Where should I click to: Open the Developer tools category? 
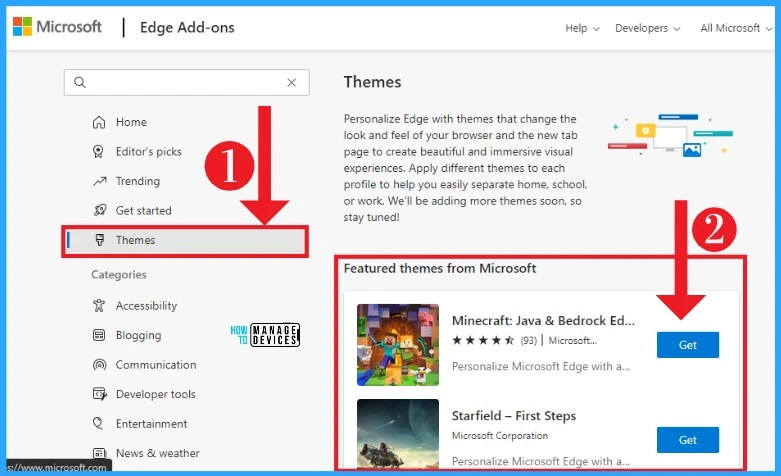[x=155, y=394]
